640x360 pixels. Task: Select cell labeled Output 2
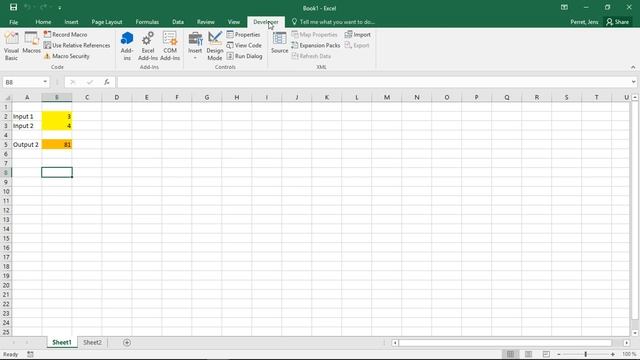point(27,144)
